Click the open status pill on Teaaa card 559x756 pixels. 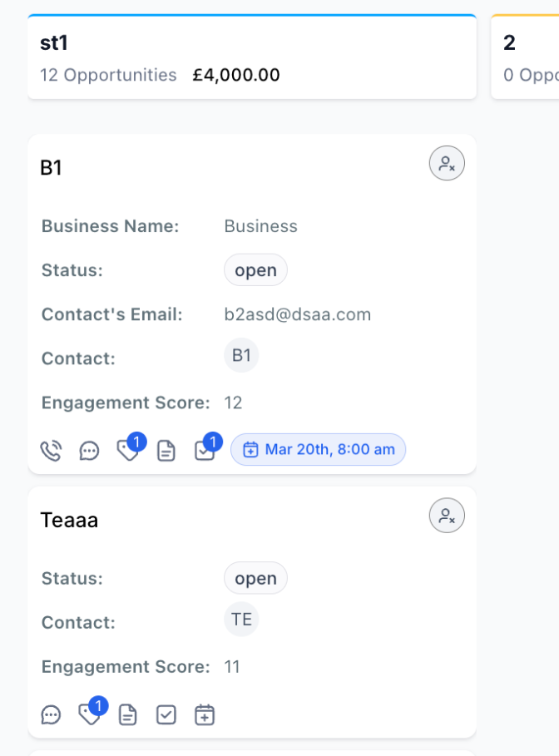[255, 578]
